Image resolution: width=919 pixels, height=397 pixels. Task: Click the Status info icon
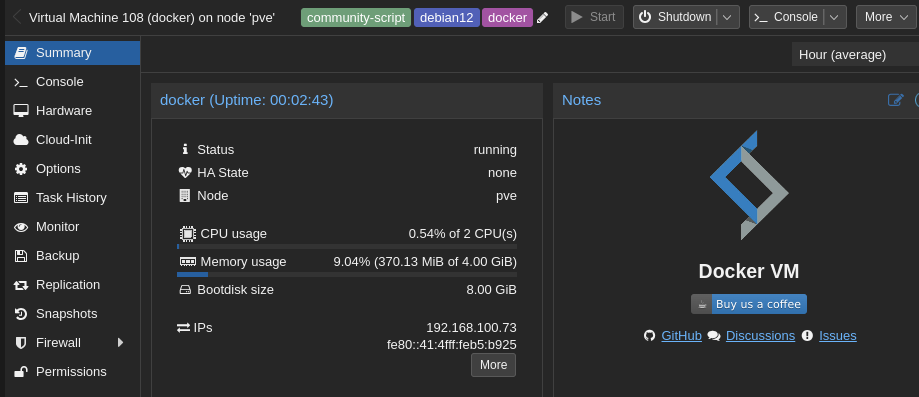(x=185, y=149)
